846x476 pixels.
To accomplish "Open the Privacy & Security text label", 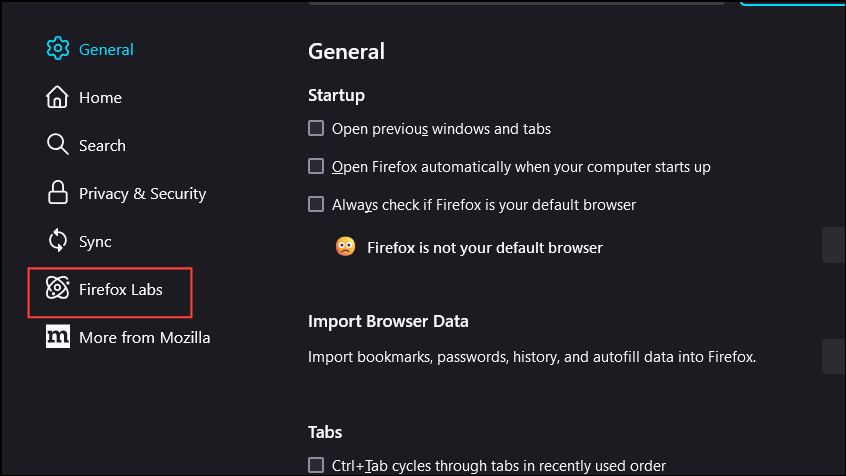I will point(142,193).
